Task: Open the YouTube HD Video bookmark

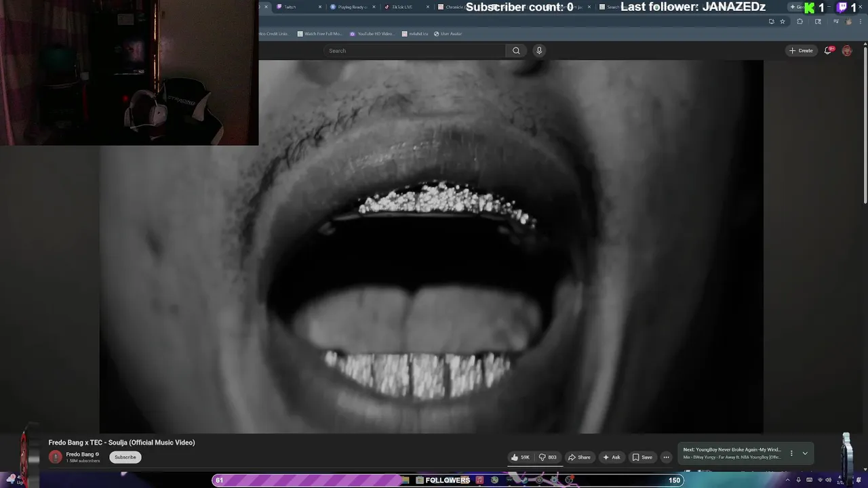Action: 372,34
